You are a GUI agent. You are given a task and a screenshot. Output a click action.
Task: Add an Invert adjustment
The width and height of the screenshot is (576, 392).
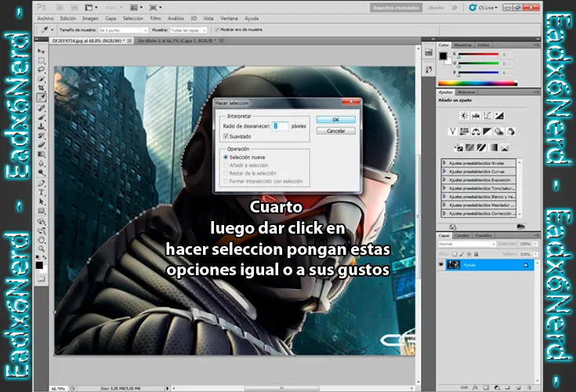click(x=458, y=147)
